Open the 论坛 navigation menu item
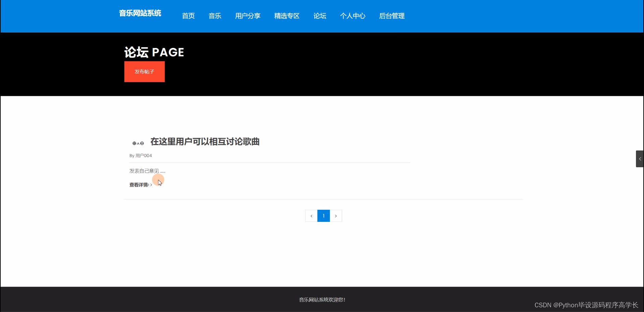Screen dimensions: 644x312 click(x=319, y=16)
